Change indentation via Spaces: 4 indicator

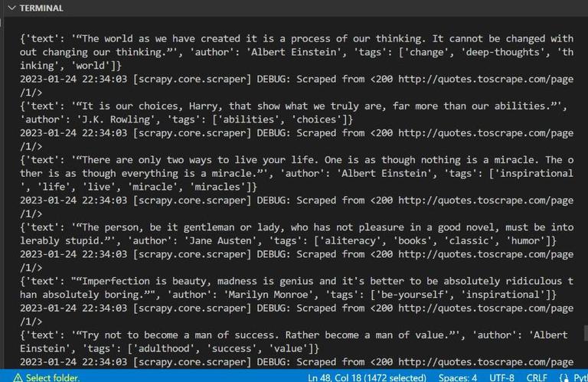(x=458, y=377)
